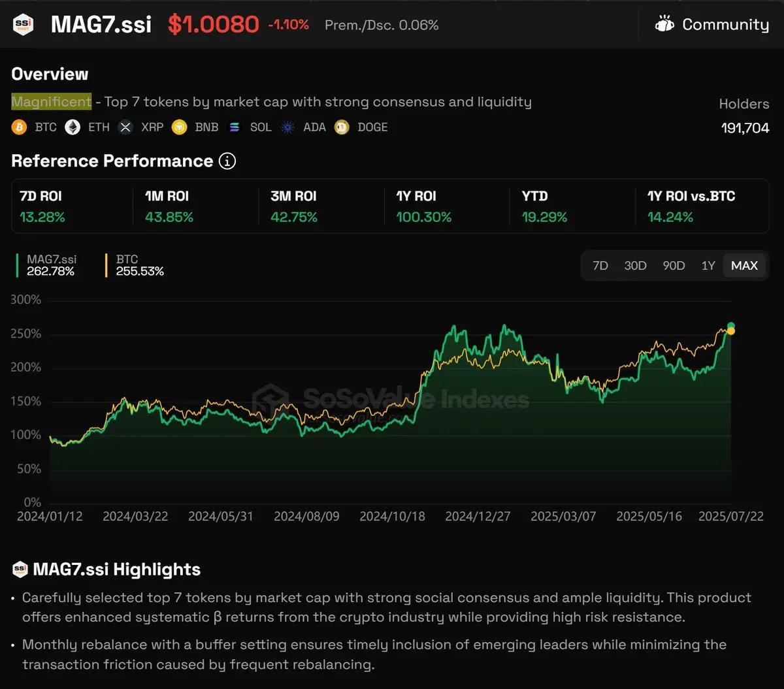Click the 2024/08/09 x-axis date

[x=306, y=516]
